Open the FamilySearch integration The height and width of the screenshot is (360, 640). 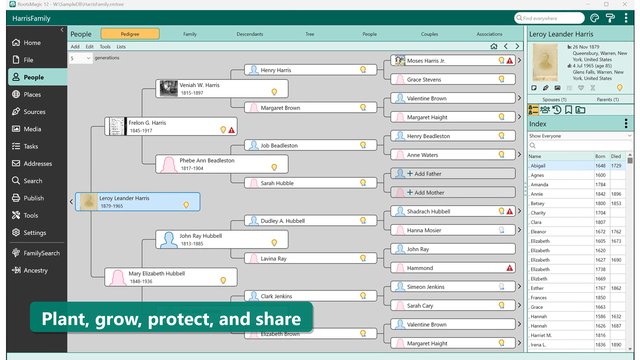(x=37, y=253)
